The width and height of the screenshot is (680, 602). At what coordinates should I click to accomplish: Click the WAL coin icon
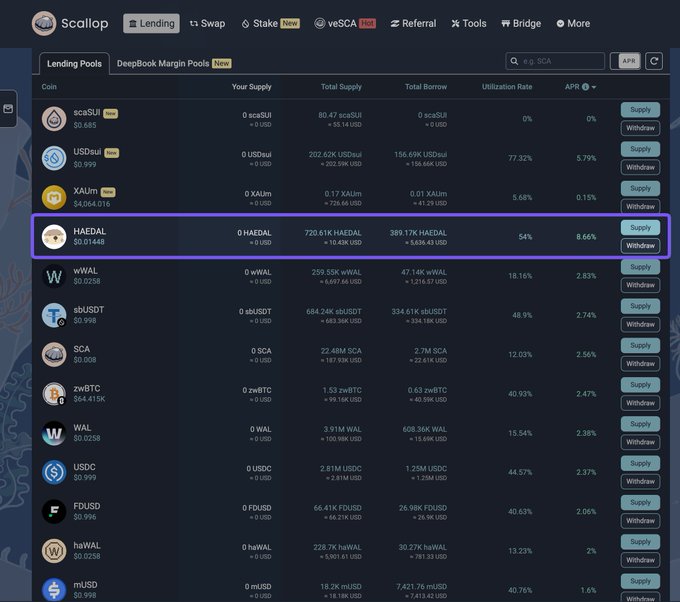(x=54, y=433)
